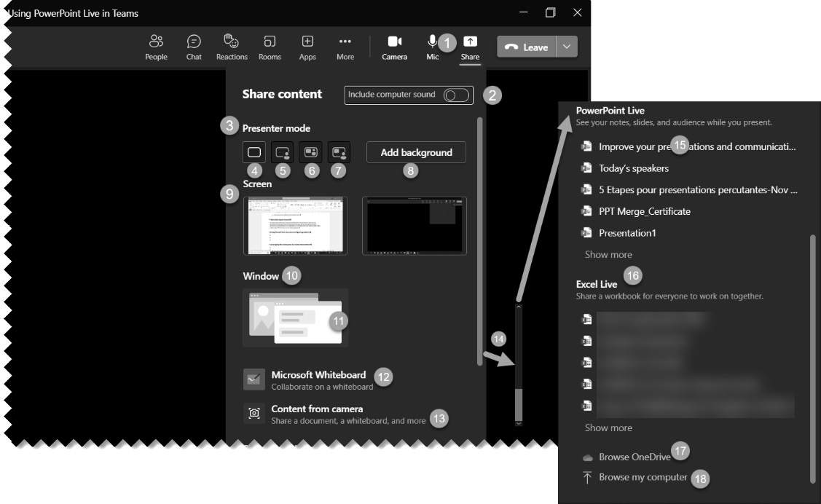821x504 pixels.
Task: Select the Standout presenter mode
Action: (x=282, y=152)
